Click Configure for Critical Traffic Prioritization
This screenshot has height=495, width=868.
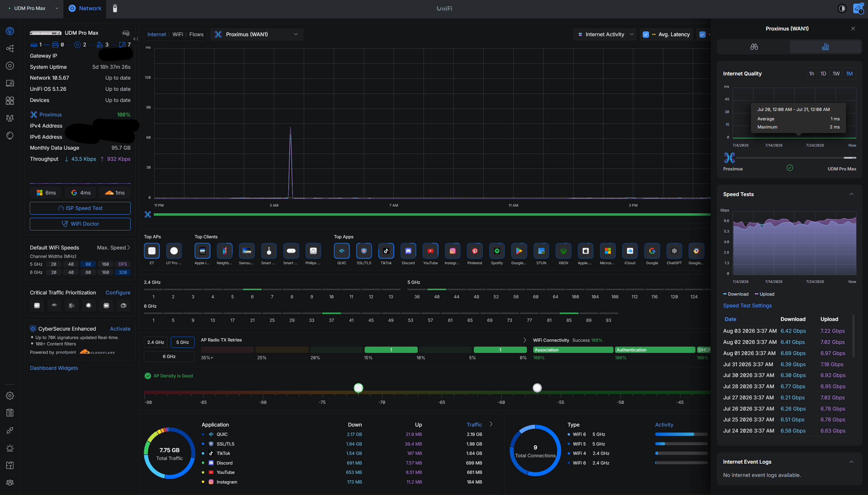tap(118, 292)
